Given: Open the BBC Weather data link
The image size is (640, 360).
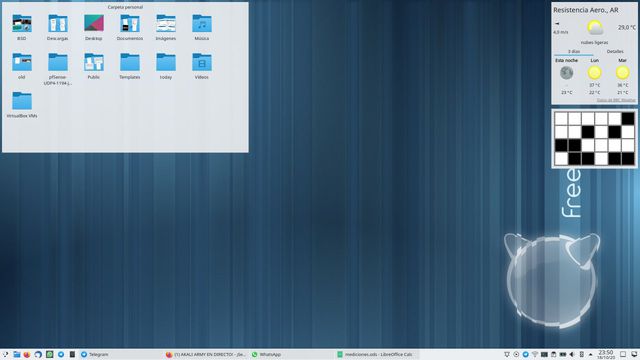Looking at the screenshot, I should [x=616, y=100].
